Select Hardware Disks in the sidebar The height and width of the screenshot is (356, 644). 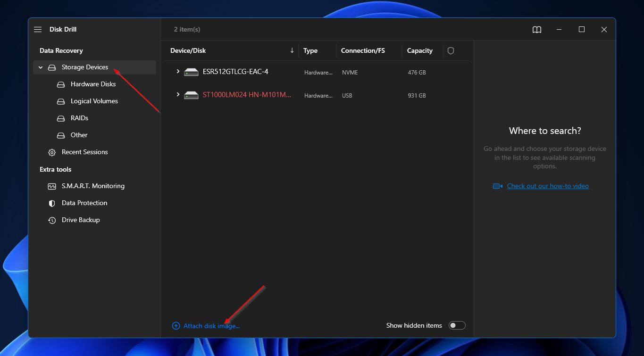coord(93,84)
